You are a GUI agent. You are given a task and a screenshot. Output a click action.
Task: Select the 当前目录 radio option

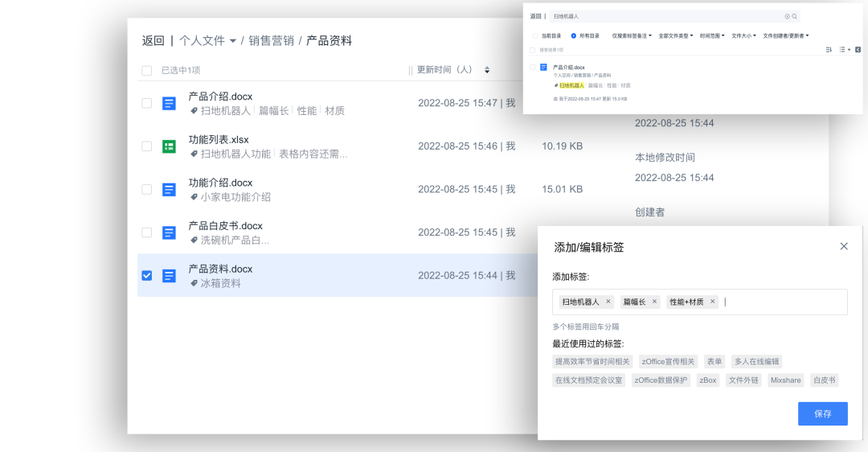(535, 35)
